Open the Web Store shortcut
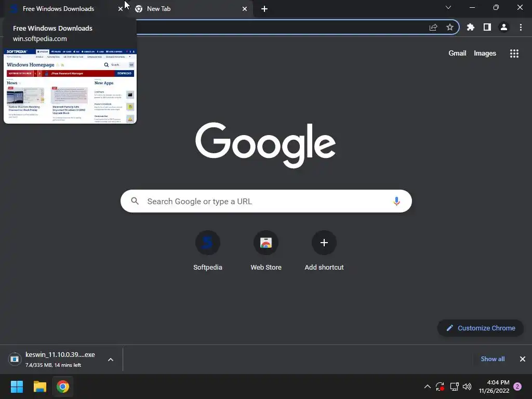The image size is (532, 399). 266,250
